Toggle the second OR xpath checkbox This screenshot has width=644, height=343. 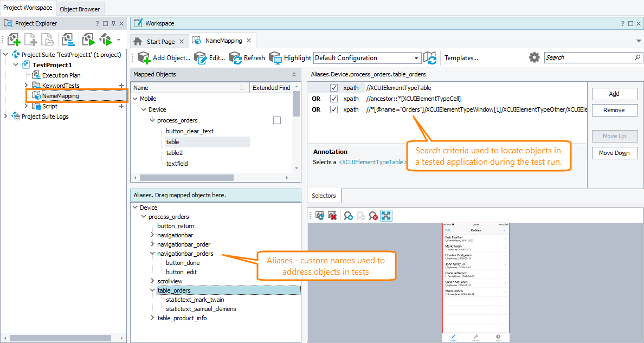[334, 109]
